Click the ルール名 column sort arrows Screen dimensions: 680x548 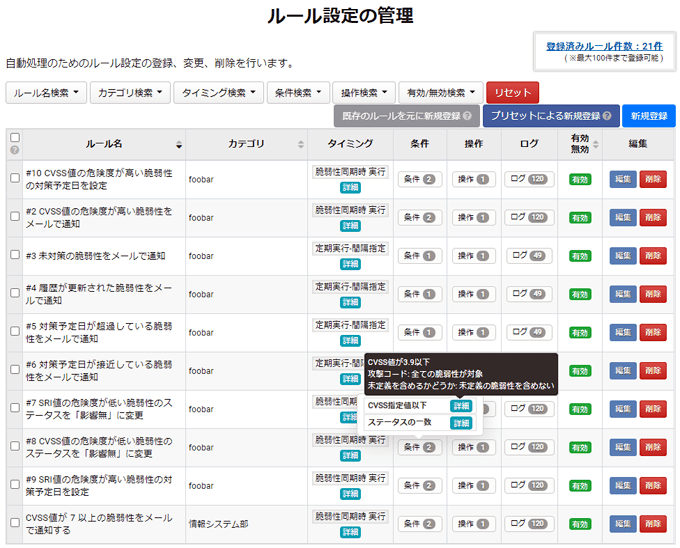(x=177, y=144)
